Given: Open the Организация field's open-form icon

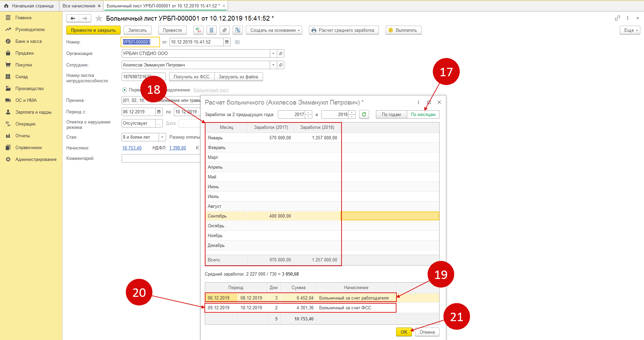Looking at the screenshot, I should coord(281,53).
